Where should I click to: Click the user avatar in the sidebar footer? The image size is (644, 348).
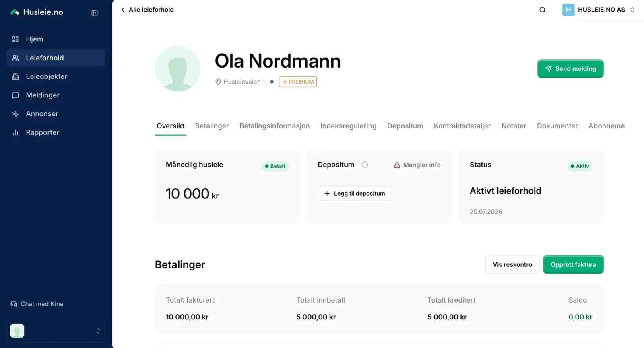pyautogui.click(x=17, y=331)
